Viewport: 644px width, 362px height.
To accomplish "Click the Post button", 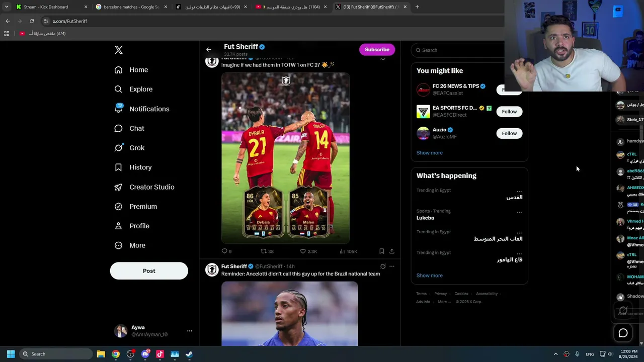I will click(149, 271).
